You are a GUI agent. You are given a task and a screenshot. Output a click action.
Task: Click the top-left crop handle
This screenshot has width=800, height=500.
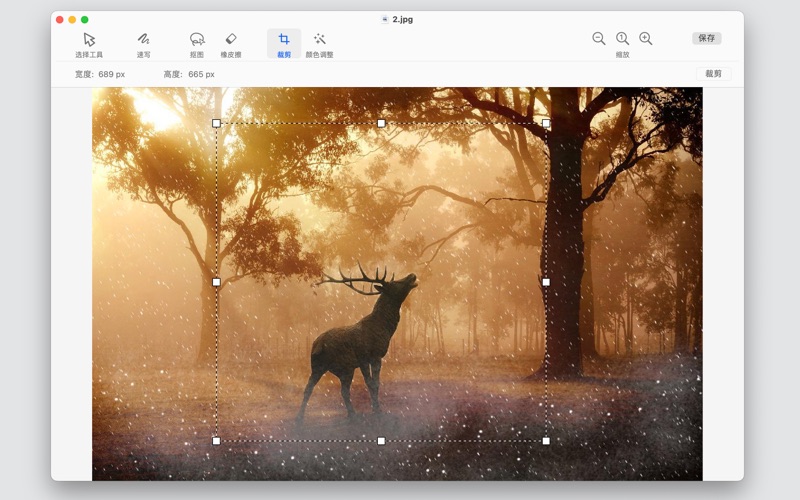pyautogui.click(x=216, y=123)
